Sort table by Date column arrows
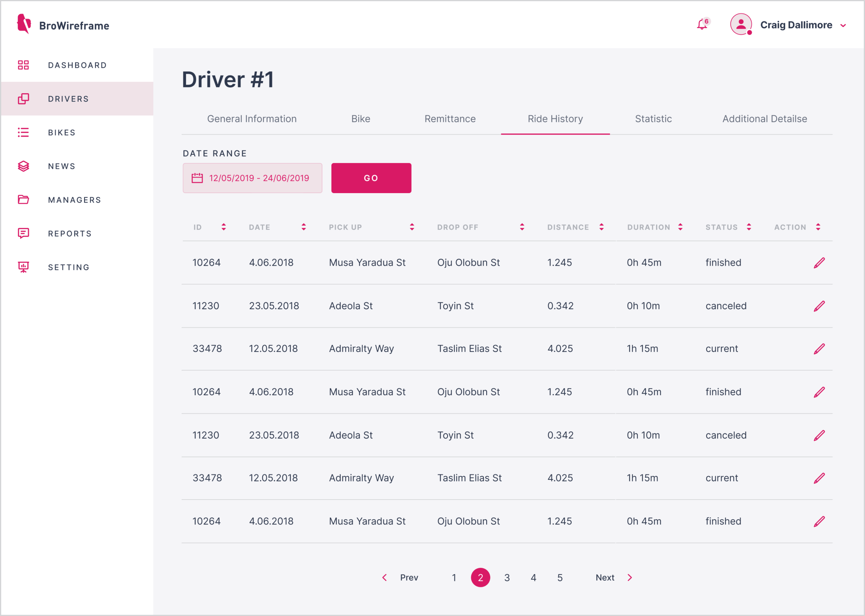This screenshot has width=865, height=616. [x=304, y=227]
